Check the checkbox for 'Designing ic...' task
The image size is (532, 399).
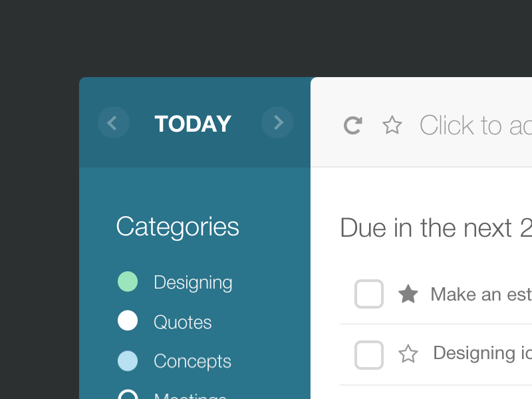[369, 354]
